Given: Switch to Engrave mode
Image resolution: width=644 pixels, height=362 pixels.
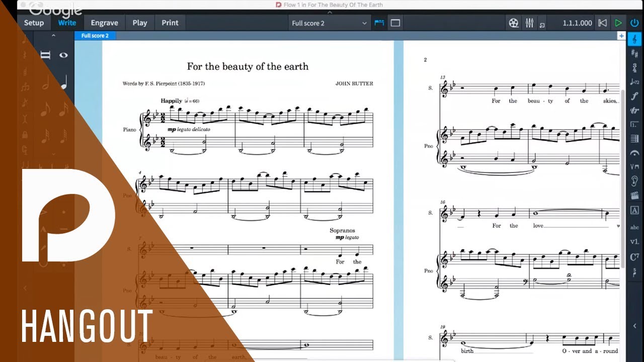Looking at the screenshot, I should coord(104,23).
